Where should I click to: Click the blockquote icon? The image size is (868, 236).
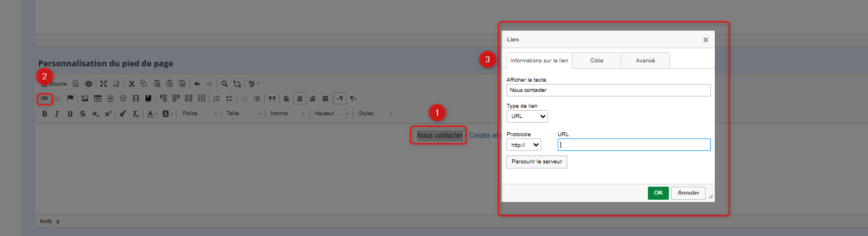click(271, 99)
